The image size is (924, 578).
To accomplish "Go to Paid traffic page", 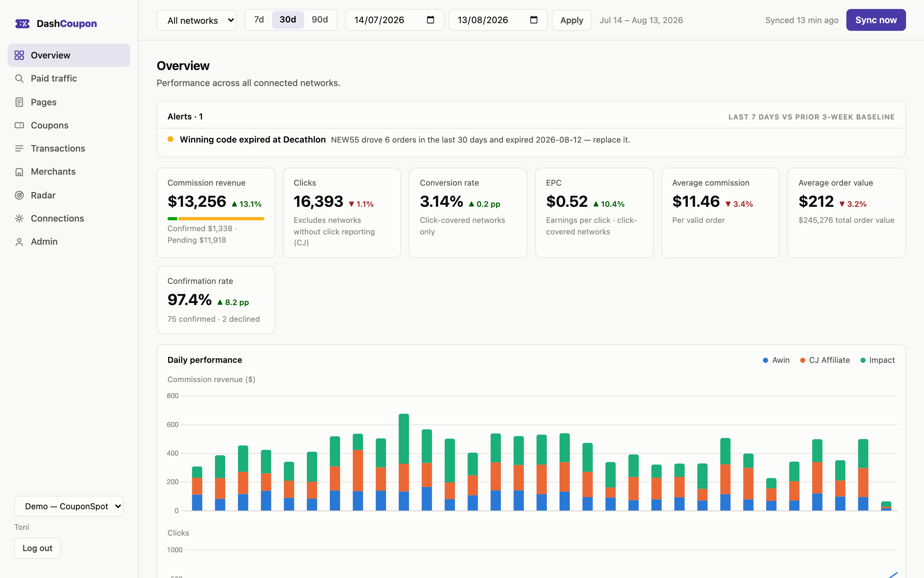I will pos(69,79).
